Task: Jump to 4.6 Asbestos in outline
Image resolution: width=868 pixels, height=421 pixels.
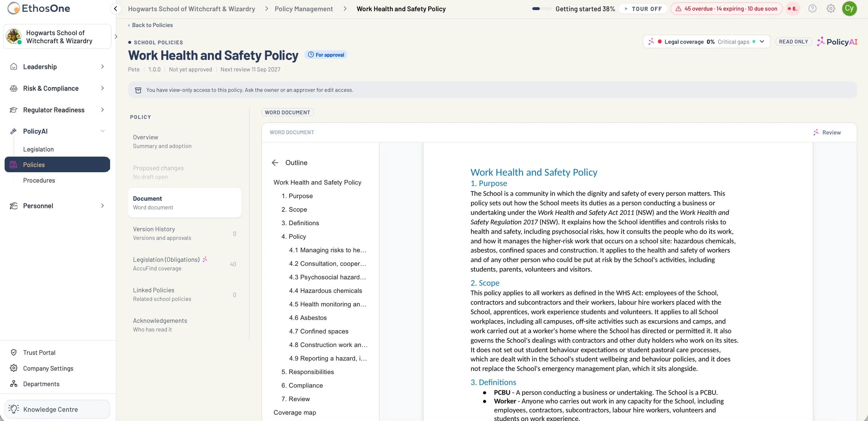Action: click(308, 318)
